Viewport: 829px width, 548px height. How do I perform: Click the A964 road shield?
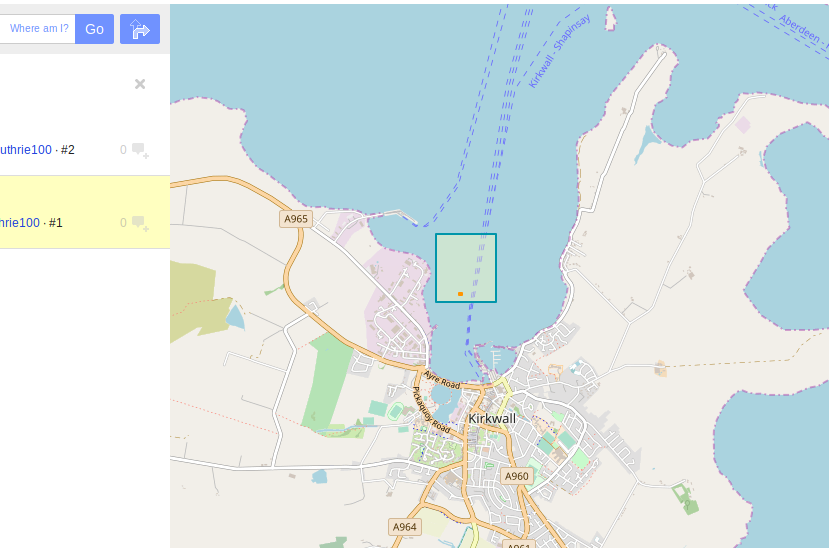(x=404, y=527)
